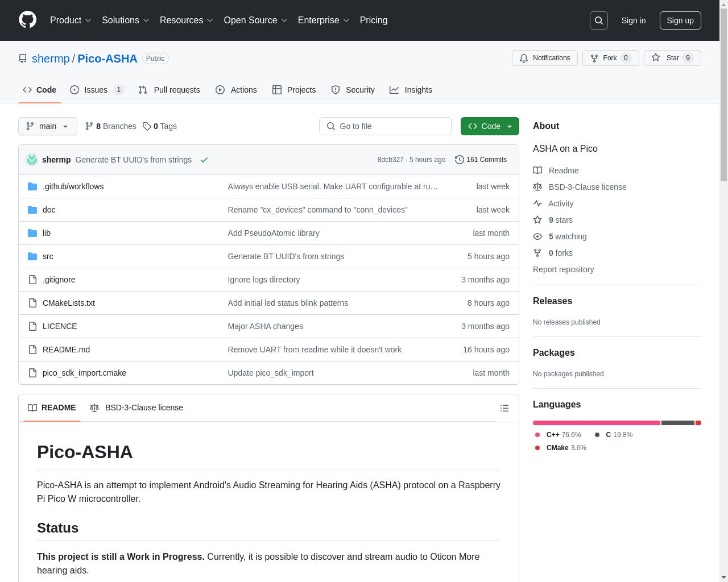Viewport: 728px width, 582px height.
Task: Open commit message 'Major ASHA changes'
Action: 266,326
